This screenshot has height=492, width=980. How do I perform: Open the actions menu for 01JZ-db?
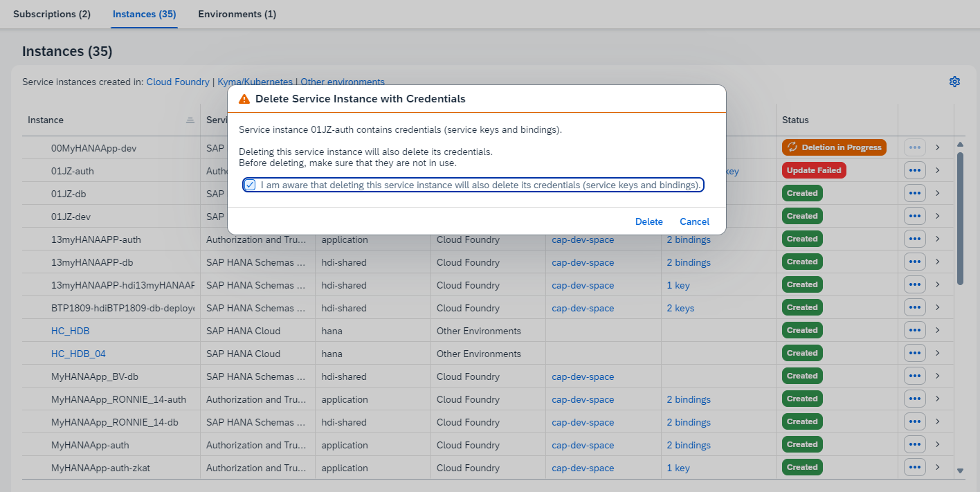pos(914,193)
